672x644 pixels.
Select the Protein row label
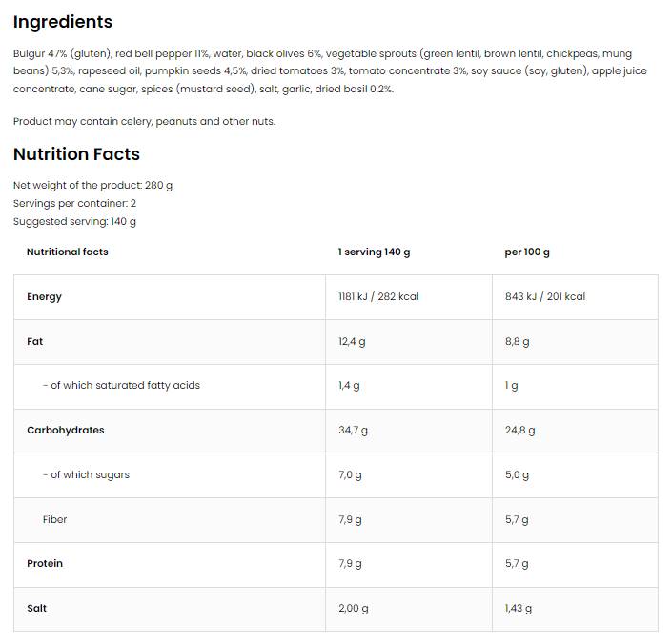(x=45, y=564)
